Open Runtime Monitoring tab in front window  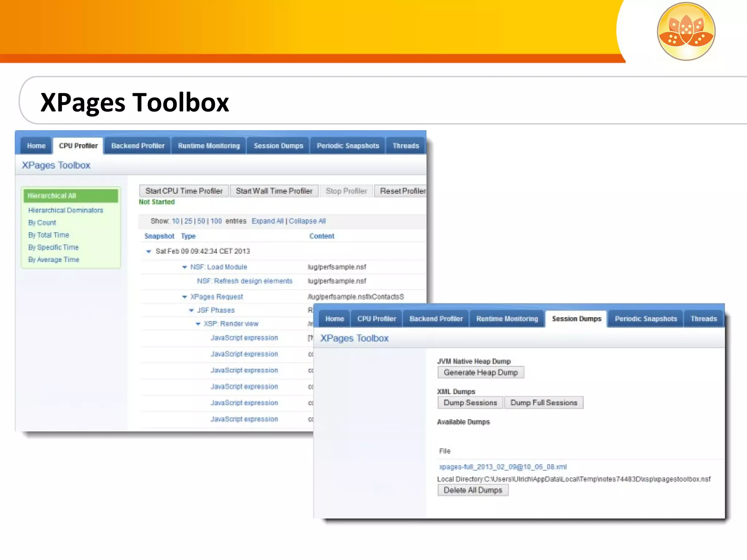(507, 319)
